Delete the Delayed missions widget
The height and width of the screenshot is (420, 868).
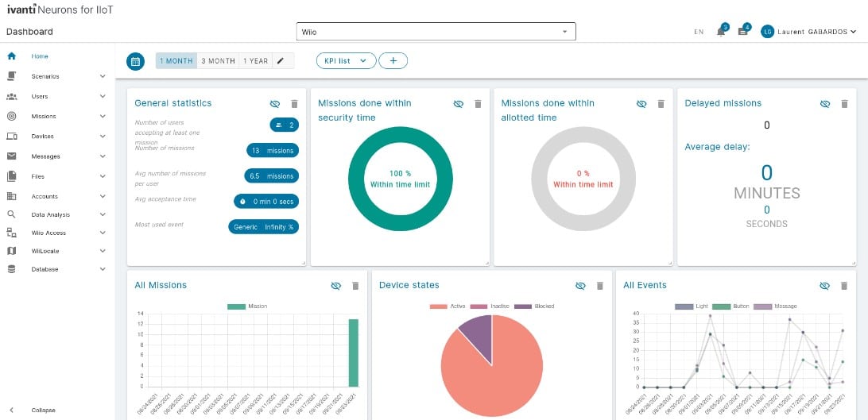click(x=844, y=104)
